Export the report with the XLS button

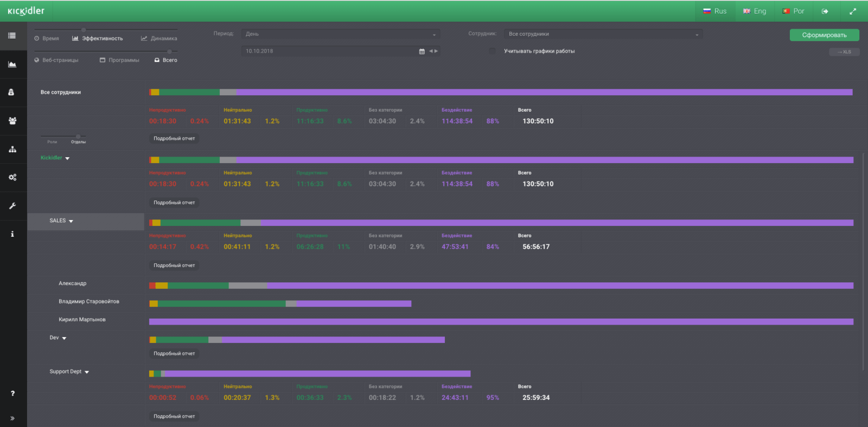pos(844,52)
